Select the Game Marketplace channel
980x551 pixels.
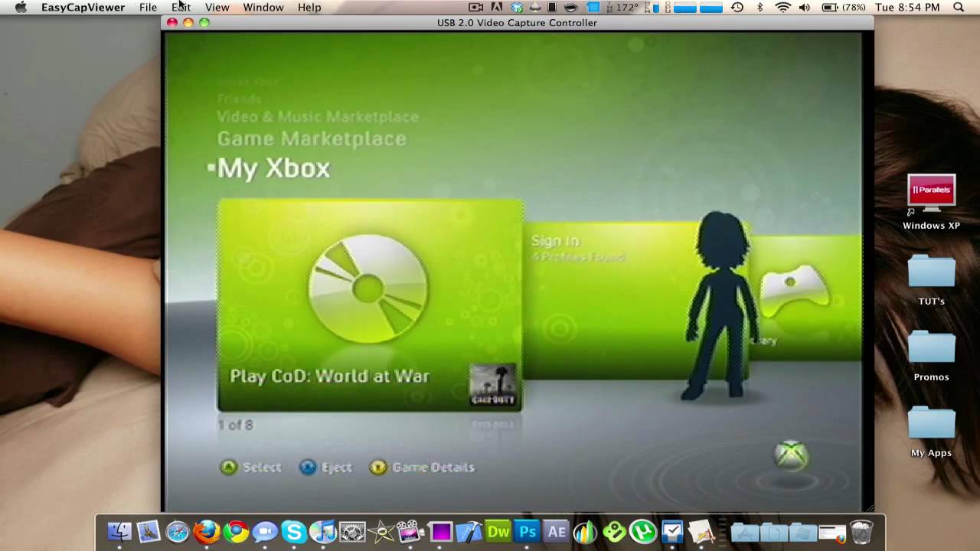click(312, 139)
